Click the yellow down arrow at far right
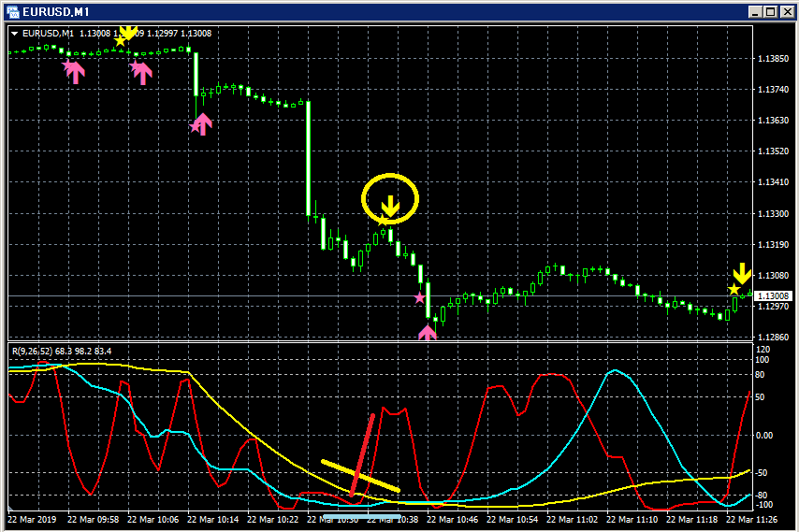799x532 pixels. tap(743, 273)
